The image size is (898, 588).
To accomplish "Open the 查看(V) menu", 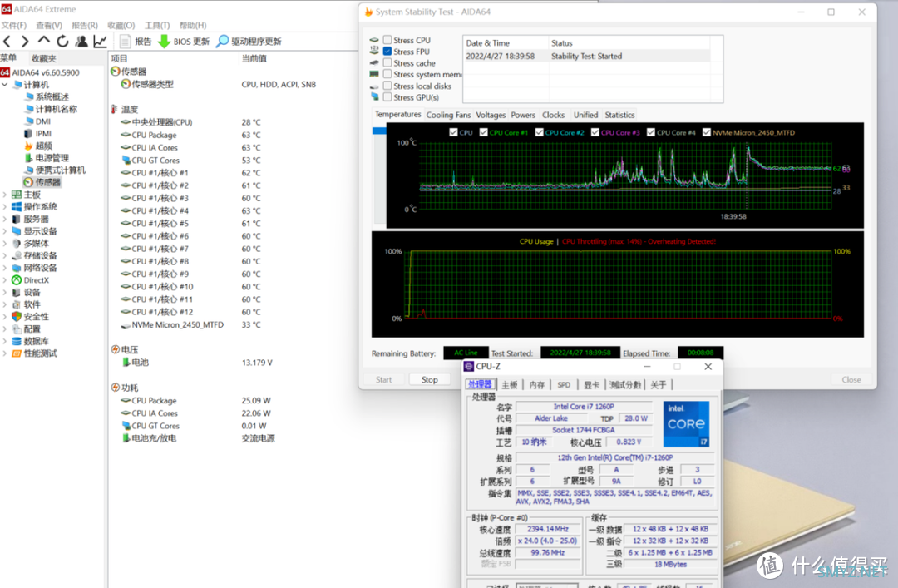I will click(x=49, y=25).
